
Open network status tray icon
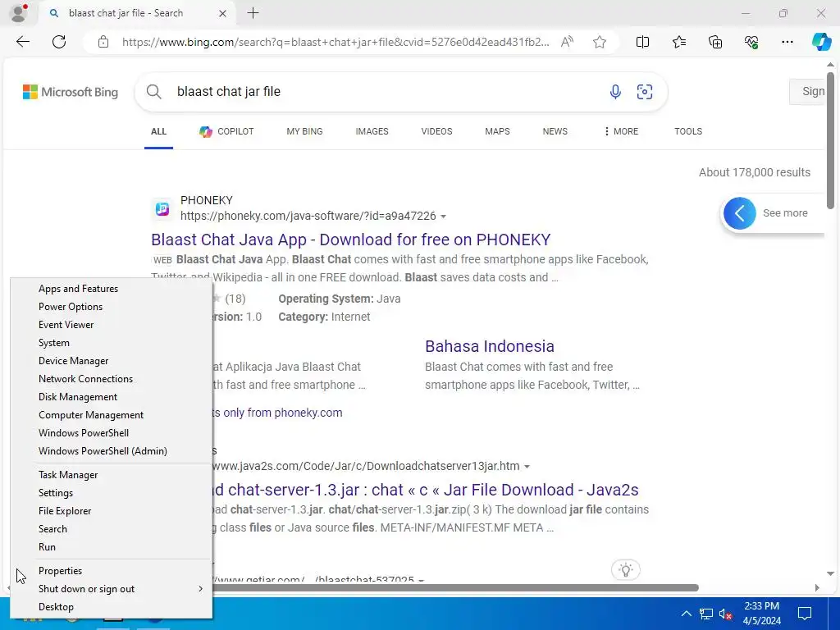coord(705,614)
